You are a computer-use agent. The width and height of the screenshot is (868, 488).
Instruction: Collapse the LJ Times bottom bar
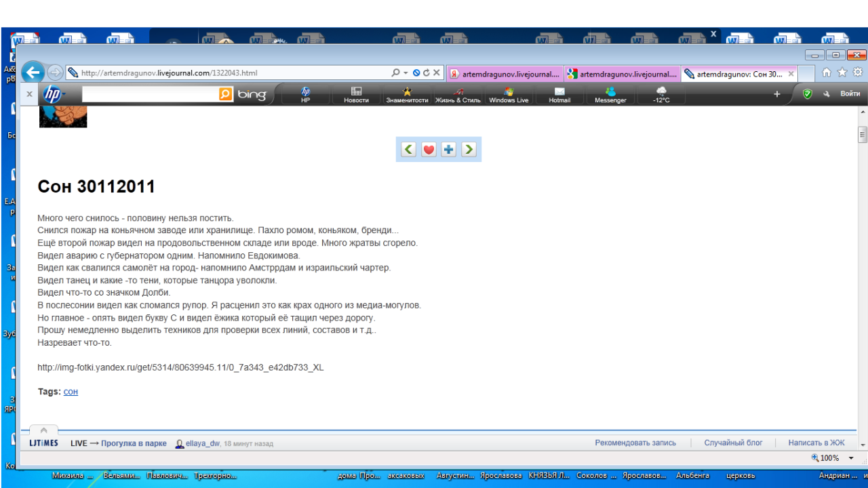point(43,430)
